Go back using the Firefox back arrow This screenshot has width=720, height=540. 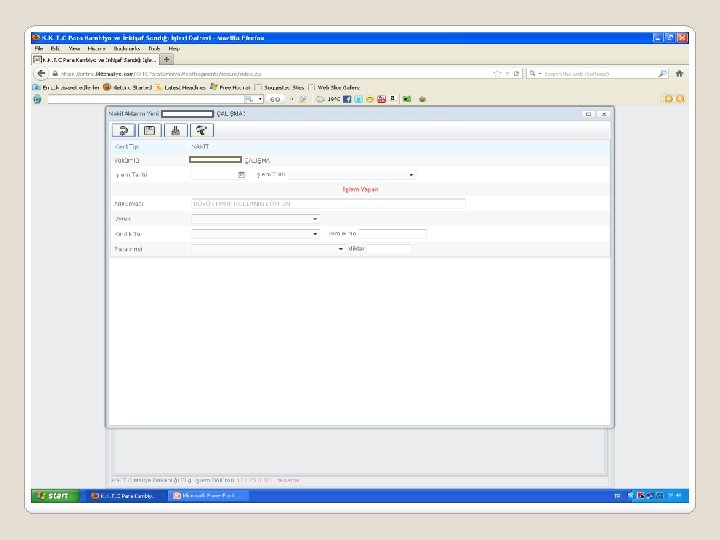pyautogui.click(x=41, y=73)
